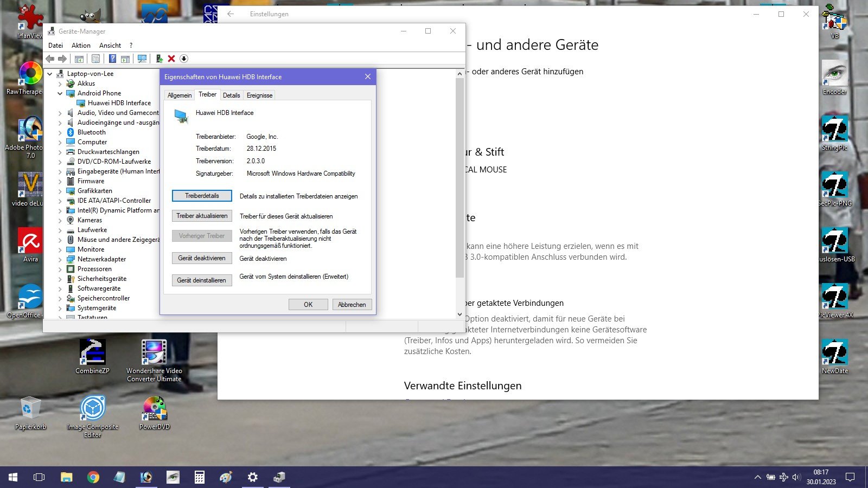Go back using the Einstellungen back arrow
The width and height of the screenshot is (868, 488).
(x=231, y=14)
